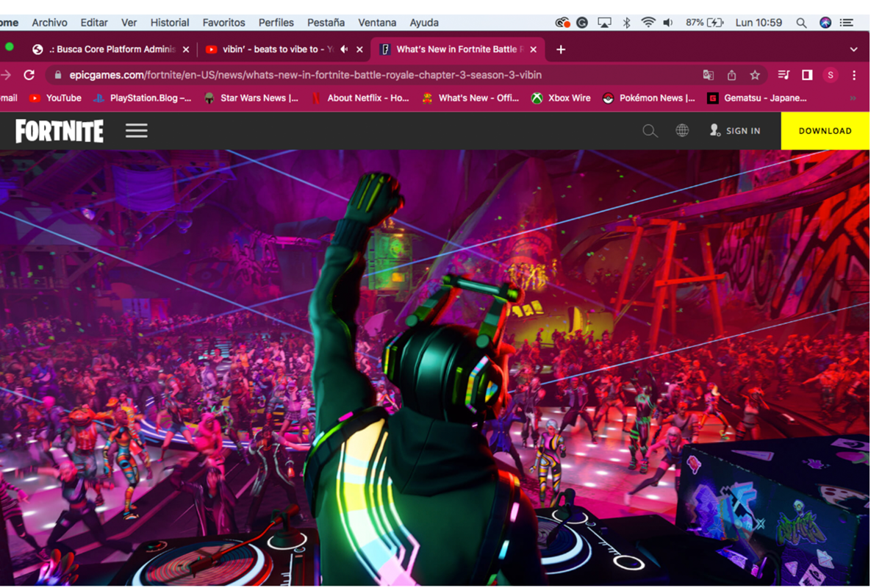882x588 pixels.
Task: Mute the vibin' tab audio icon
Action: [x=343, y=49]
